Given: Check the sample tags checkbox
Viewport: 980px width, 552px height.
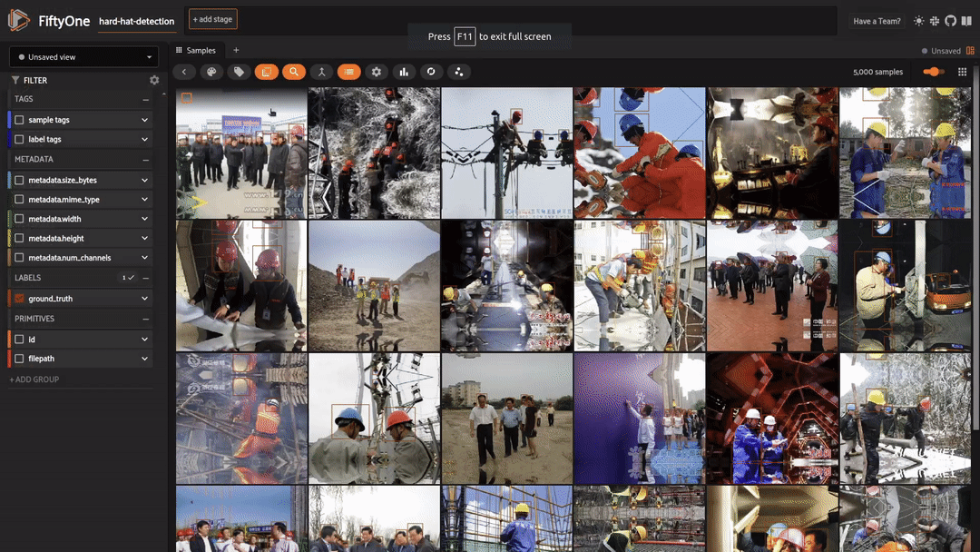Looking at the screenshot, I should (19, 120).
